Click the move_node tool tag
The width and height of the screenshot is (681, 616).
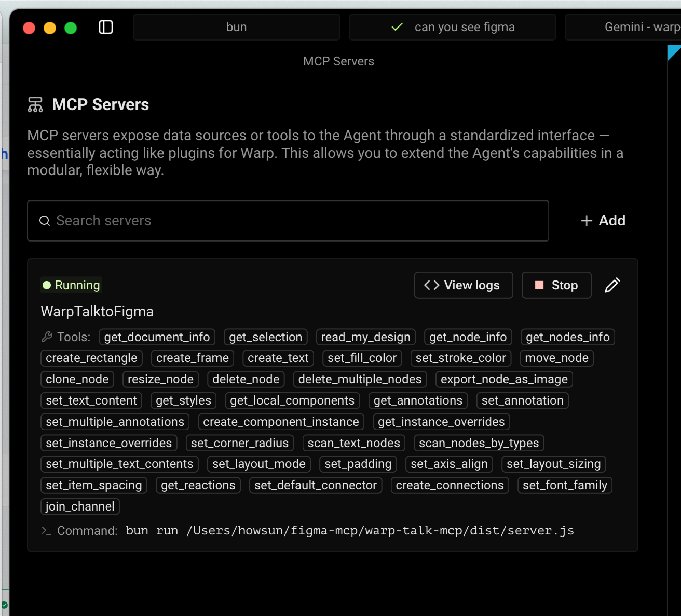[x=557, y=358]
